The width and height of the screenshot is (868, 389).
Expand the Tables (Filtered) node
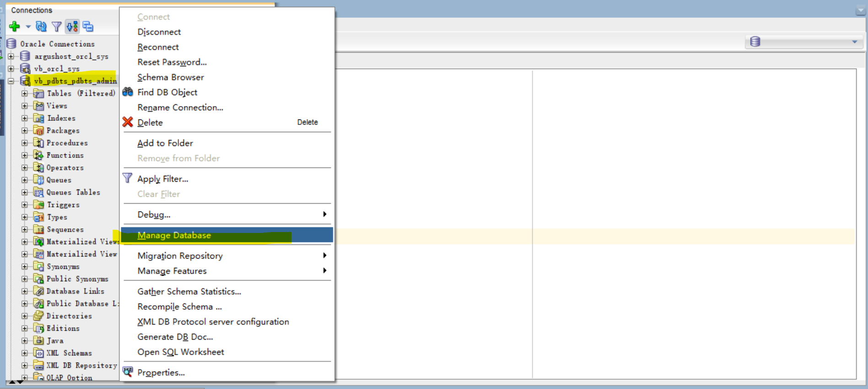click(x=25, y=93)
